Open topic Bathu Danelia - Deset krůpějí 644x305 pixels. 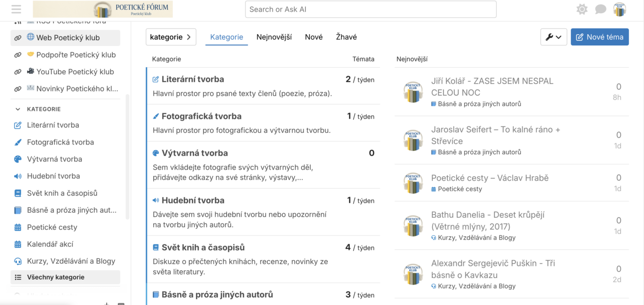(x=488, y=221)
